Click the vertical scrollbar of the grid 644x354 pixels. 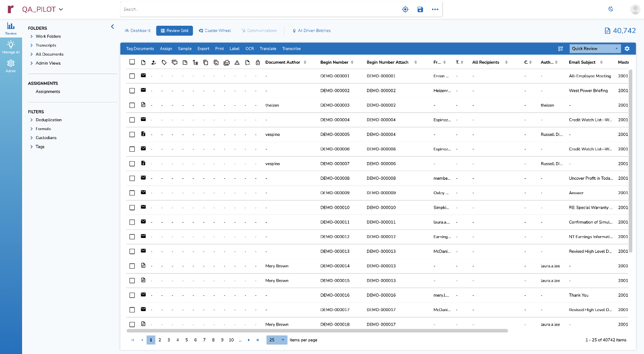click(631, 161)
